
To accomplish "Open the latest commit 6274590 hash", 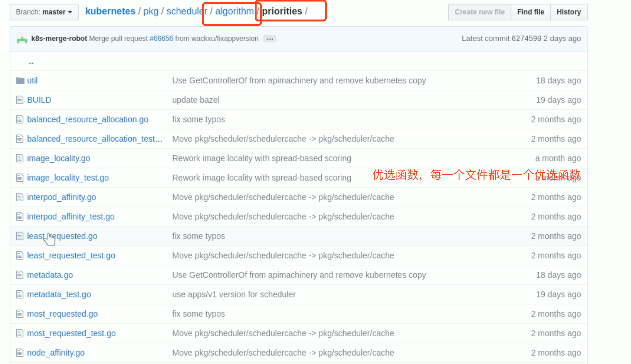I will point(526,39).
